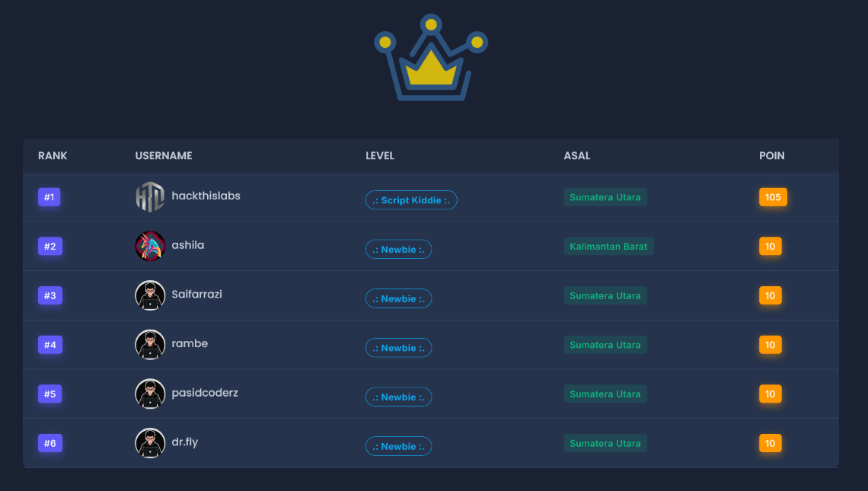The width and height of the screenshot is (868, 491).
Task: Click ashila's colorful avatar
Action: tap(150, 246)
